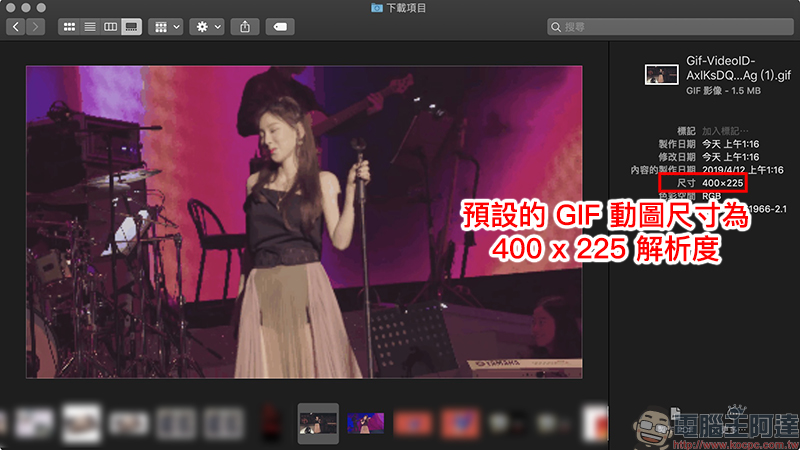Click the red close window button
The height and width of the screenshot is (450, 800).
click(10, 8)
